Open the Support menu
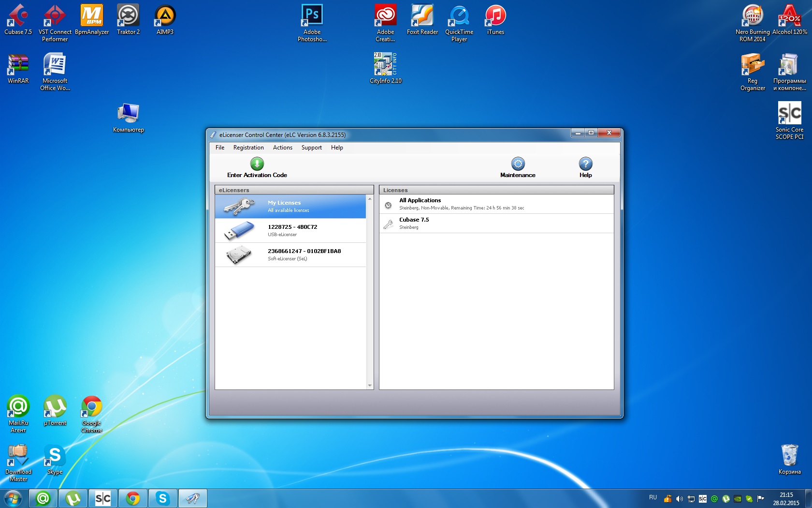This screenshot has height=508, width=812. pyautogui.click(x=312, y=148)
